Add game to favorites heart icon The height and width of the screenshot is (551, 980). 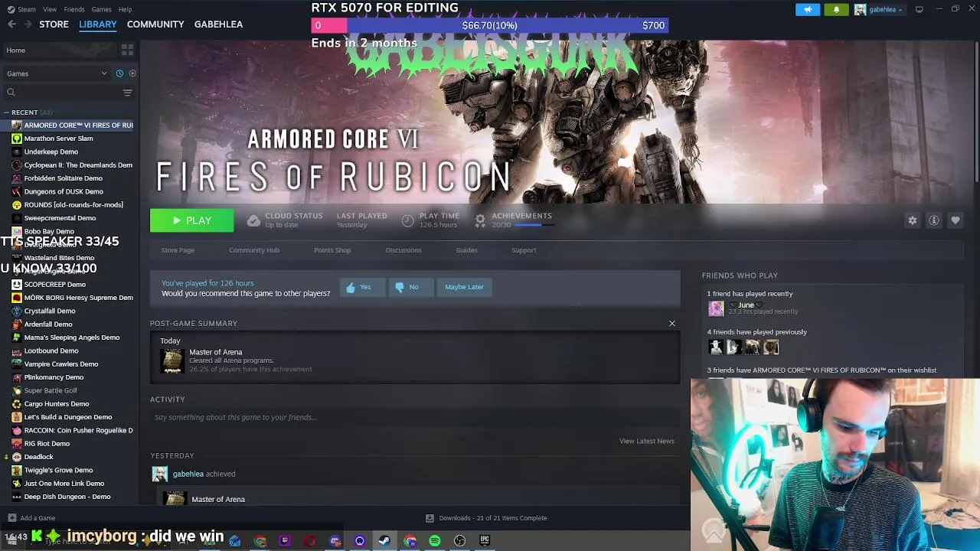[x=955, y=220]
